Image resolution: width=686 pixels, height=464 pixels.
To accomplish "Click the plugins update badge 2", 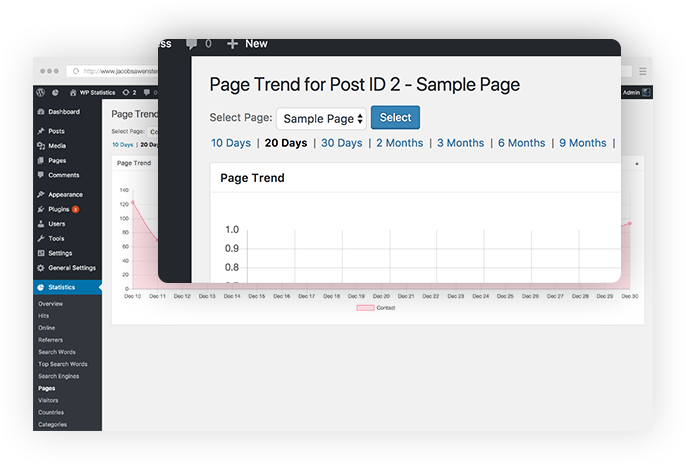I will pyautogui.click(x=76, y=209).
